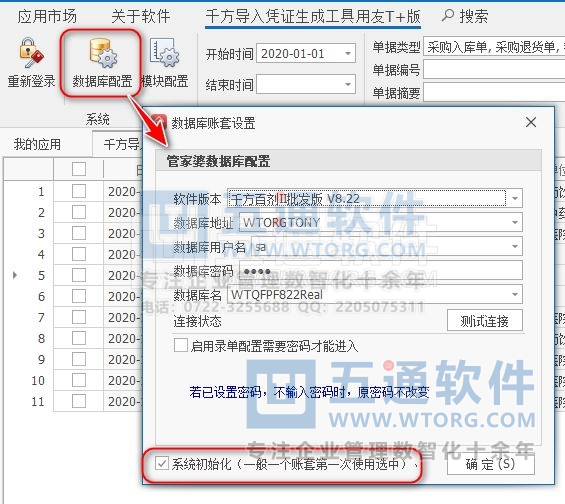The width and height of the screenshot is (565, 504).
Task: Click the 数据库密码 password field
Action: click(x=381, y=271)
